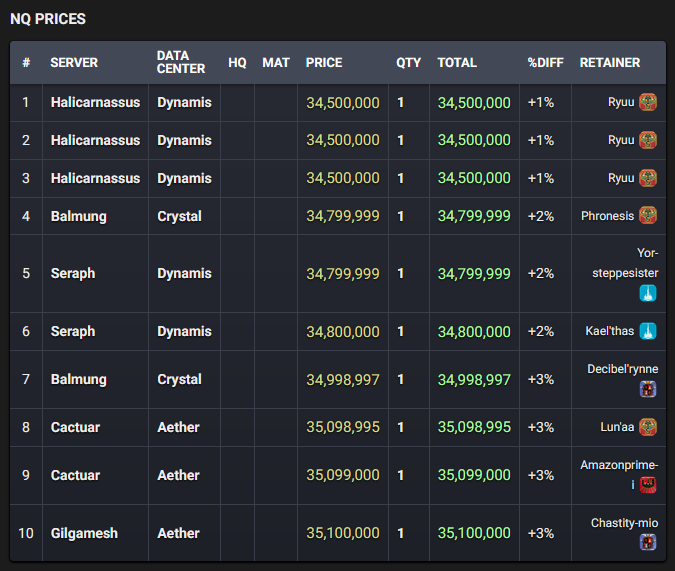Click the city icon beside Ryuu in row 3
This screenshot has width=675, height=571.
(648, 178)
